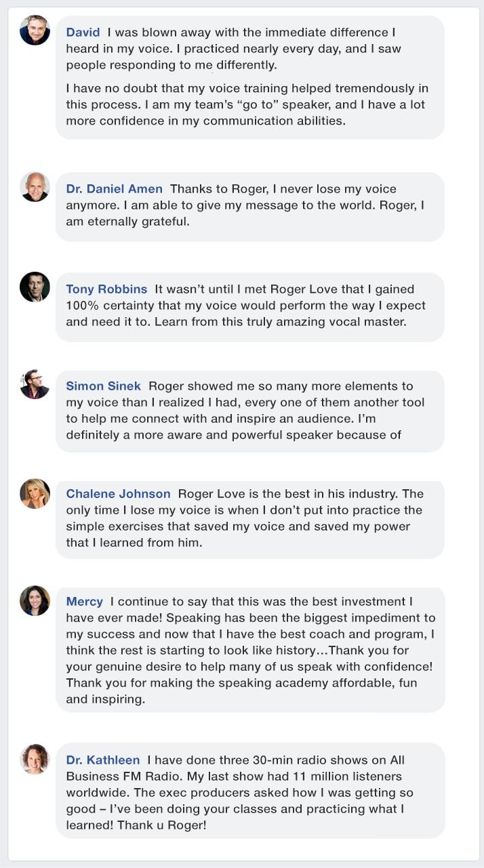Click the Chalene Johnson name link
Image resolution: width=484 pixels, height=868 pixels.
point(118,494)
